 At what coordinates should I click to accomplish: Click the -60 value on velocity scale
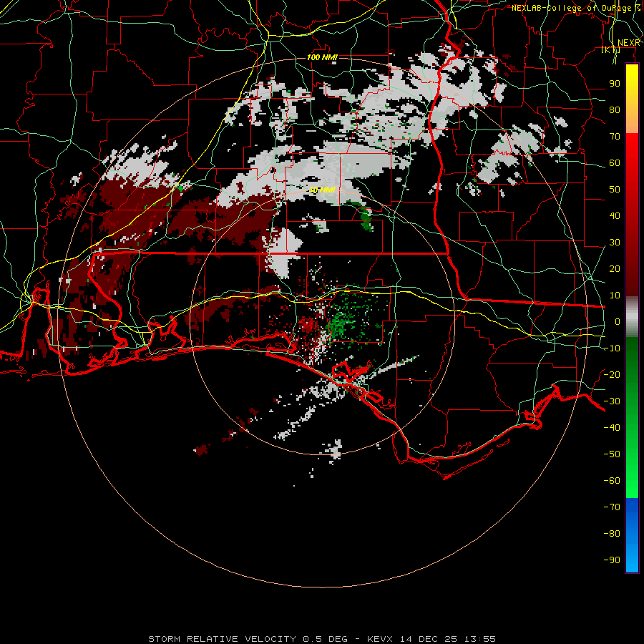tap(612, 481)
